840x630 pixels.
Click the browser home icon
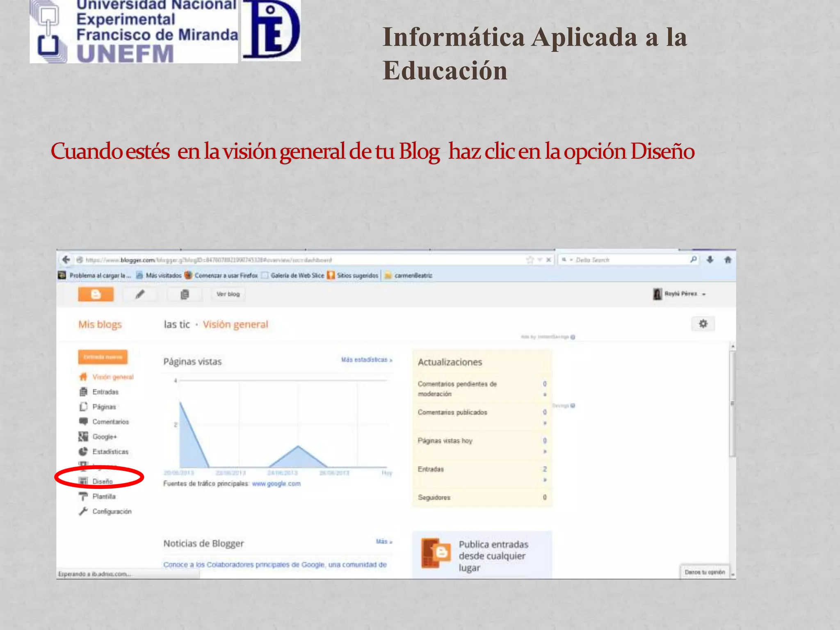click(x=728, y=260)
